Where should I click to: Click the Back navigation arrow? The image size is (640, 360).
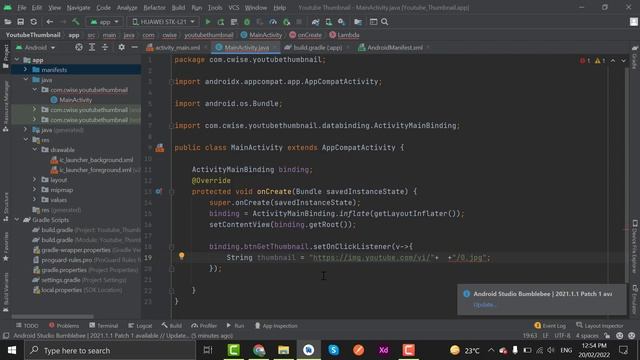(x=49, y=22)
